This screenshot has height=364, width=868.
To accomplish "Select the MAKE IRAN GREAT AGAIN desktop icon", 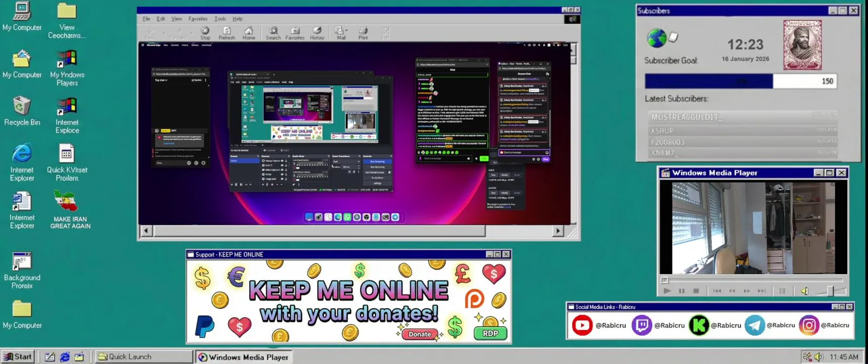I will pos(70,210).
